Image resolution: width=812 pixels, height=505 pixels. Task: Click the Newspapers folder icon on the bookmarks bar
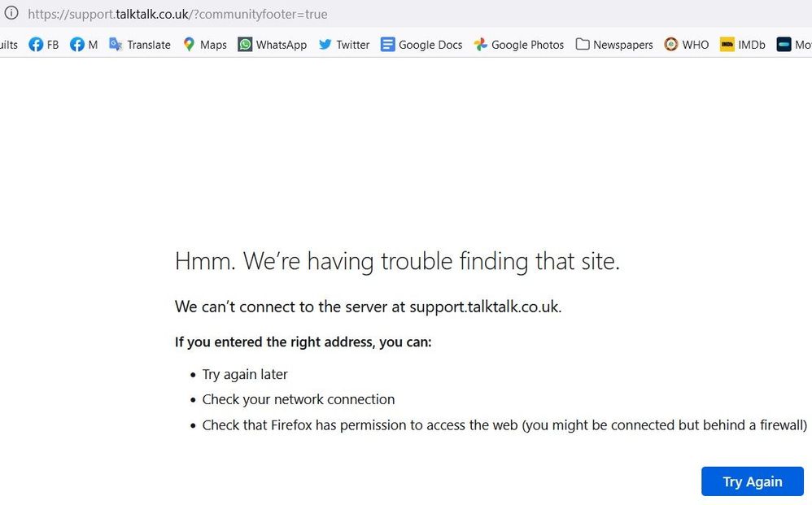(x=583, y=45)
